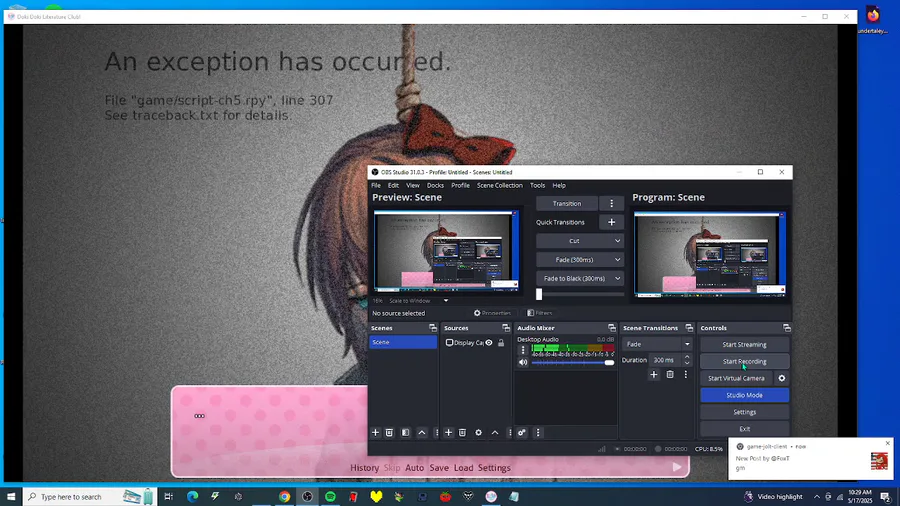Open virtual camera configuration gear
The height and width of the screenshot is (506, 900).
coord(782,378)
